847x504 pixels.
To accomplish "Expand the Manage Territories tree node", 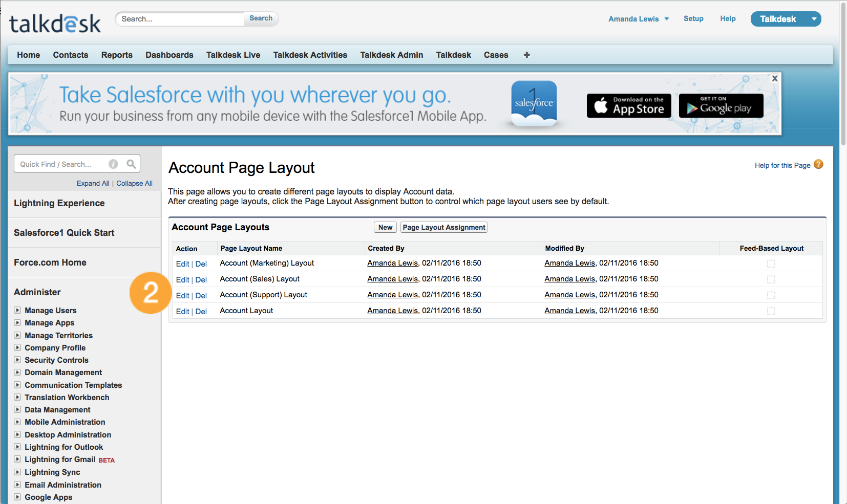I will 17,335.
